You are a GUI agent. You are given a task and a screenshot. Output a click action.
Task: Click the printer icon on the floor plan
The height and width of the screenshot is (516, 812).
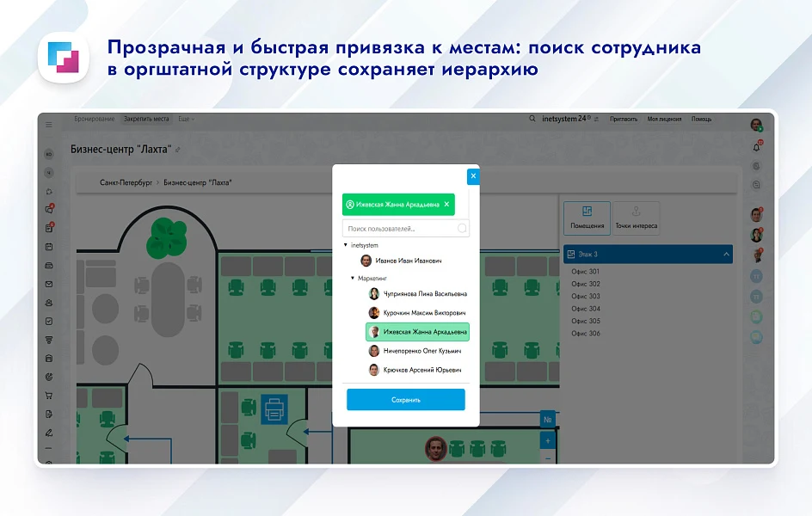coord(274,410)
